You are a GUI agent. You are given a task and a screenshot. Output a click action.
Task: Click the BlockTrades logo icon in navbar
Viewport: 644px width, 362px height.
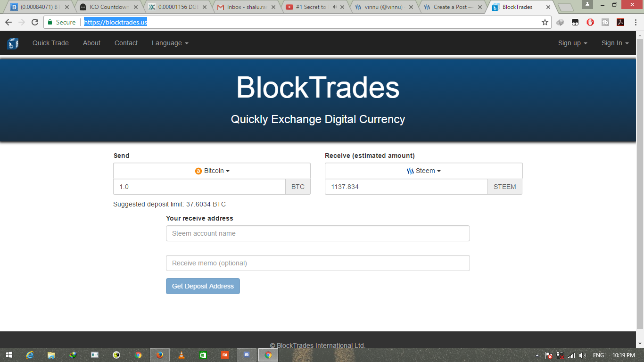[13, 43]
